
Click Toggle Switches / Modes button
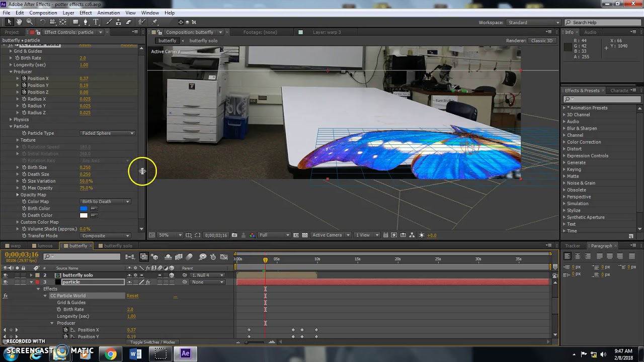(x=152, y=342)
